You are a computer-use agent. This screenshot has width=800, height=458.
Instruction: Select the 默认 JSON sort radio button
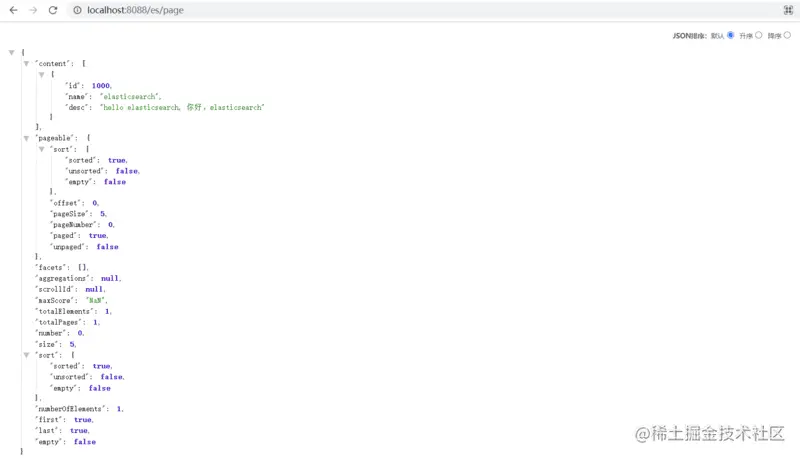[x=731, y=35]
